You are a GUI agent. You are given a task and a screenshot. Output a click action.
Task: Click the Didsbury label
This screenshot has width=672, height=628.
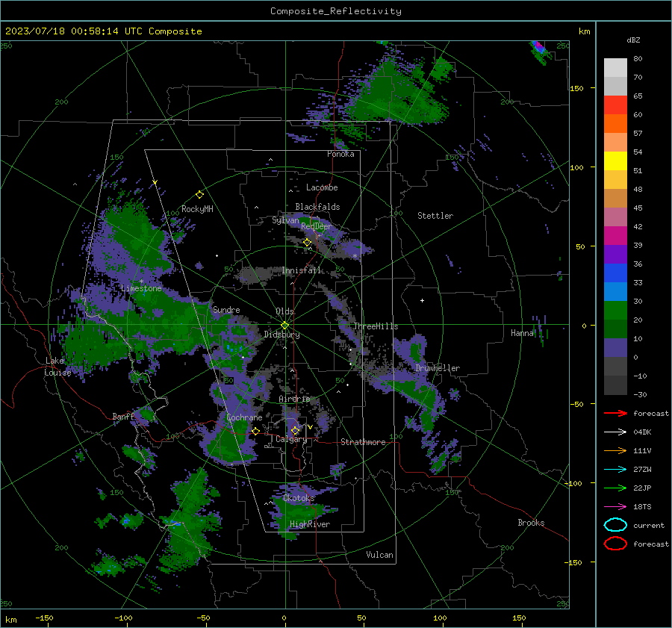[281, 335]
